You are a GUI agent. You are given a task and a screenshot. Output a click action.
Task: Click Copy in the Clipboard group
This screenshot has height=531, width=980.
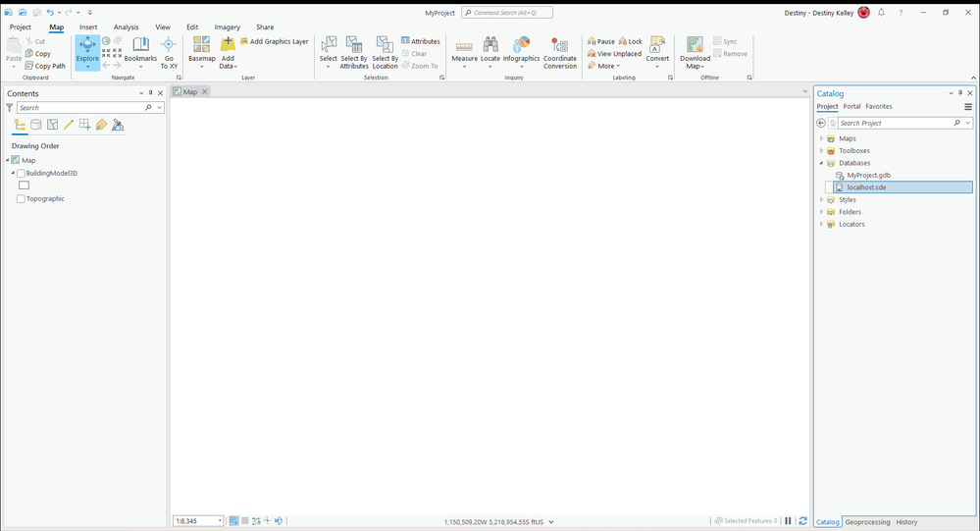(38, 54)
